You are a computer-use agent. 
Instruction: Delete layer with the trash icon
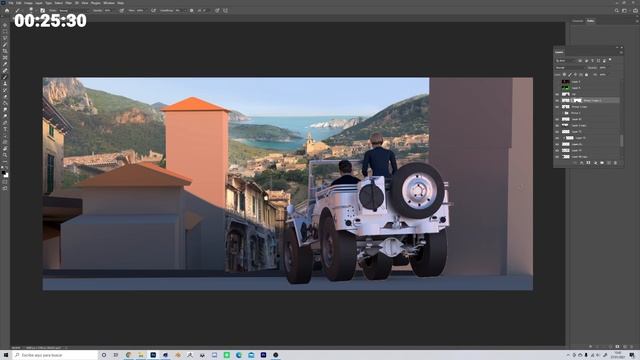616,163
